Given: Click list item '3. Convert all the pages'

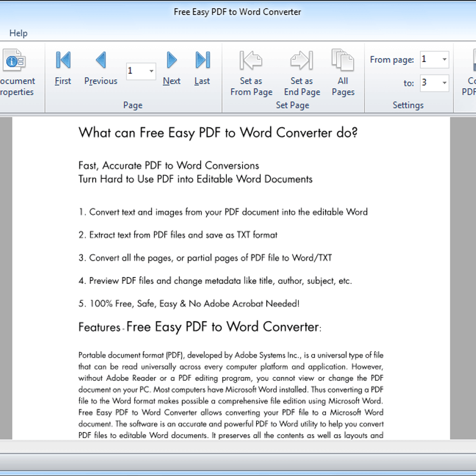Looking at the screenshot, I should (x=205, y=258).
